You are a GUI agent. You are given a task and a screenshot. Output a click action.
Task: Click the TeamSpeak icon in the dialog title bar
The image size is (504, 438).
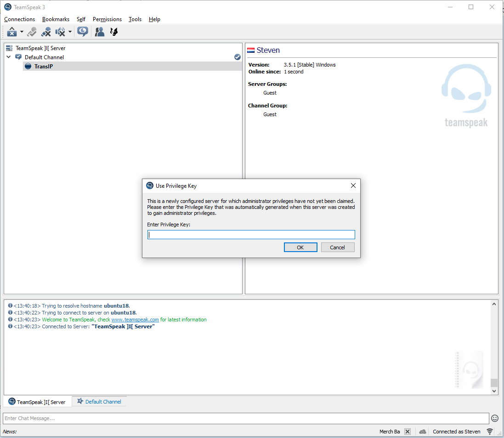pos(150,185)
